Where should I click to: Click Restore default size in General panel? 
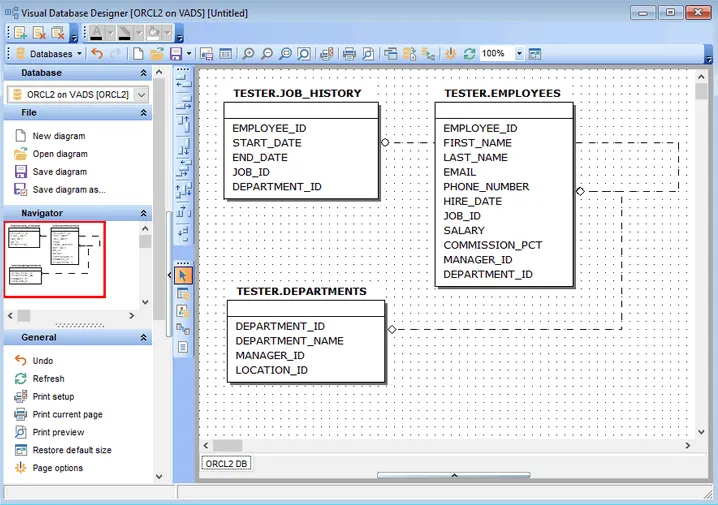coord(72,450)
